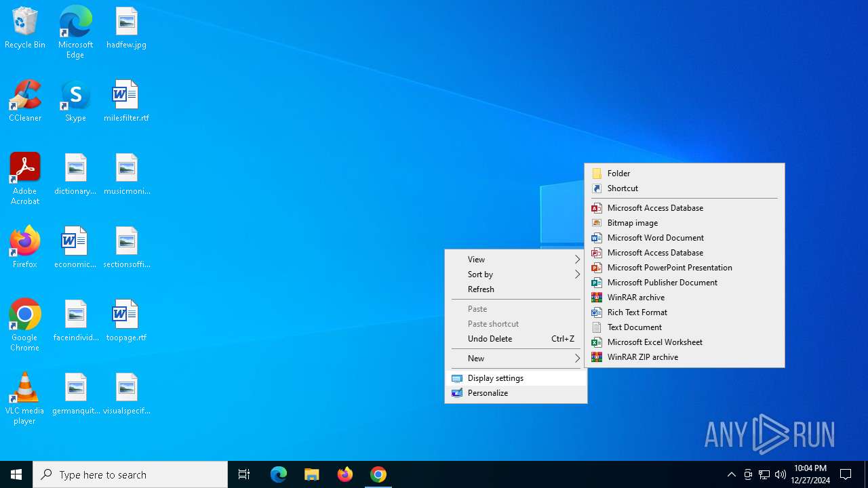Create a new WinRAR archive
This screenshot has width=868, height=488.
tap(684, 298)
